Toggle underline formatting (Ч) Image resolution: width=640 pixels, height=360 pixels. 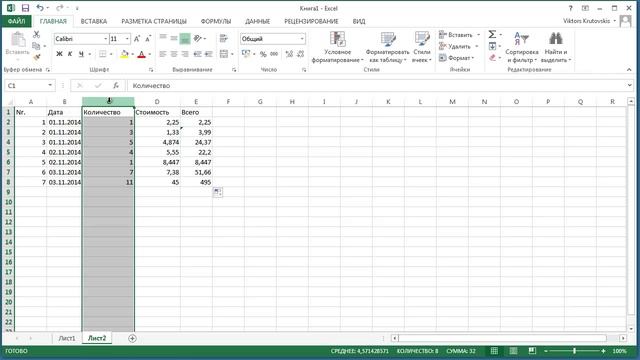click(x=81, y=54)
